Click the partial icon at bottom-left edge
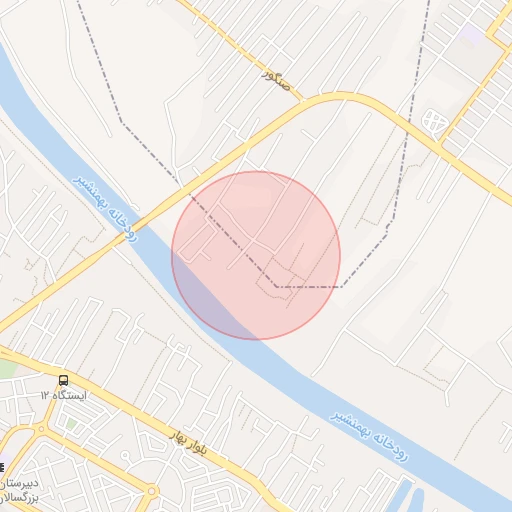The height and width of the screenshot is (512, 512). pos(2,468)
